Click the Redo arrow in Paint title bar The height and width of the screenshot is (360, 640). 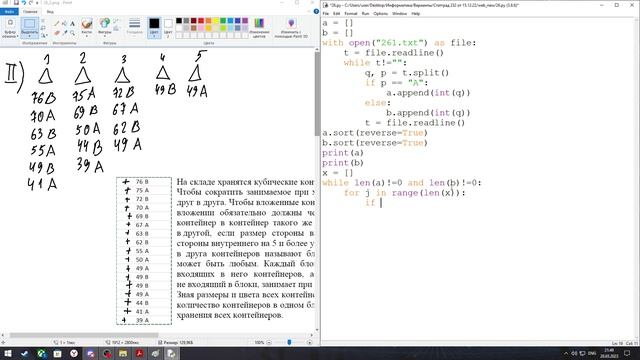[x=31, y=3]
